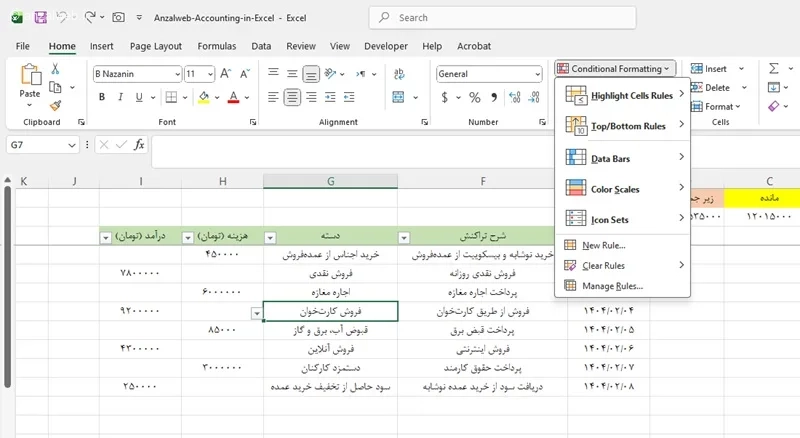Click the Orientation angled text icon

[x=330, y=74]
